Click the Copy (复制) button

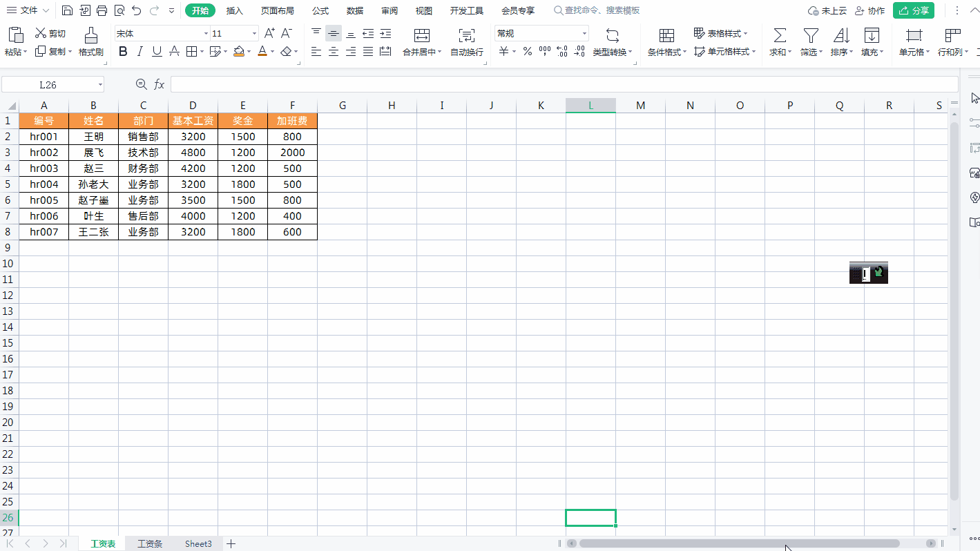[53, 51]
